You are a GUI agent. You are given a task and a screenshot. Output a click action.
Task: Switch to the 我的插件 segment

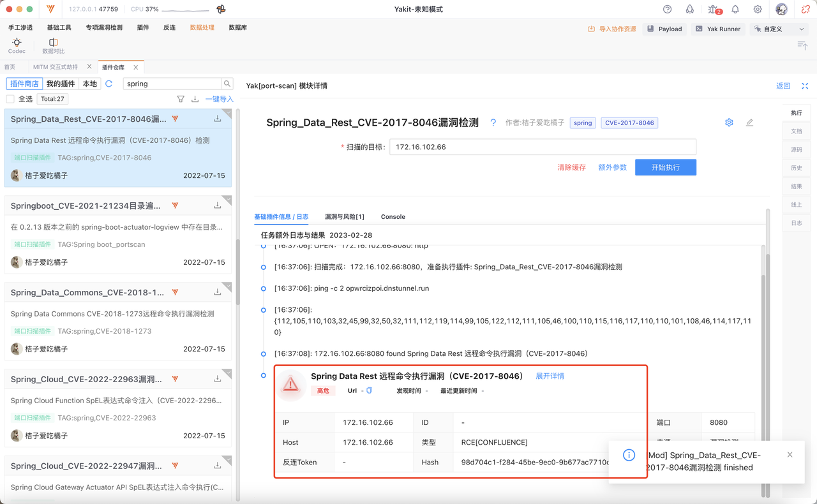[x=61, y=84]
